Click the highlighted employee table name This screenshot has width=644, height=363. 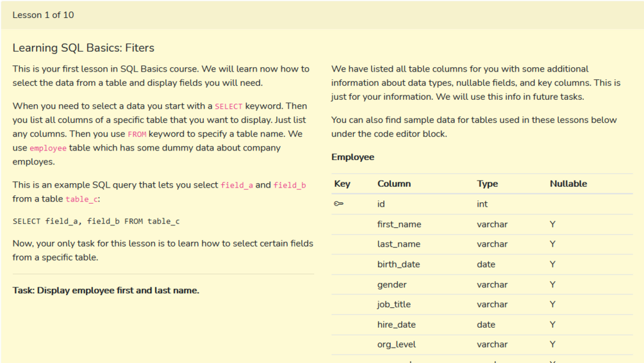pos(48,149)
